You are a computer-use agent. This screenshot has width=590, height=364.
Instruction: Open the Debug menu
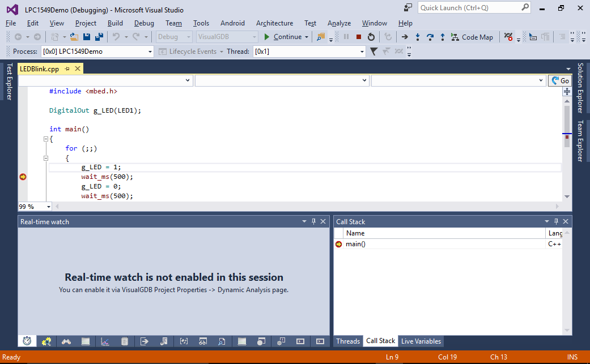144,23
